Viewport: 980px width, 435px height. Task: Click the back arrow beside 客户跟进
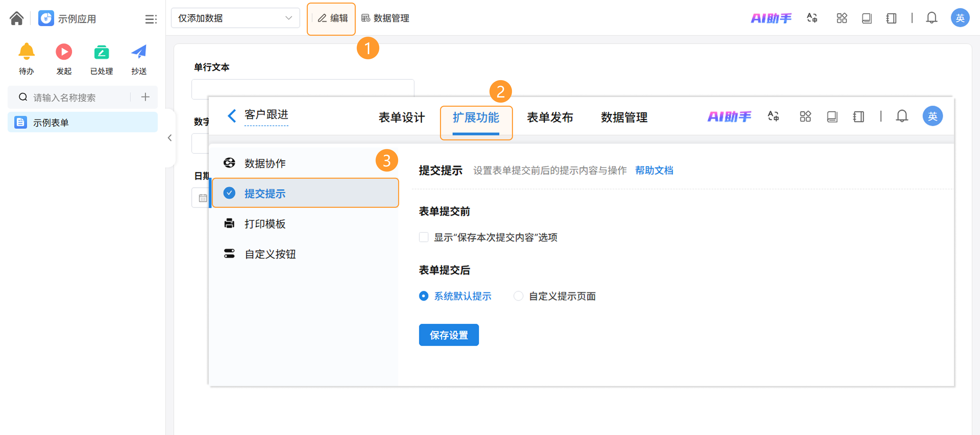(x=232, y=116)
